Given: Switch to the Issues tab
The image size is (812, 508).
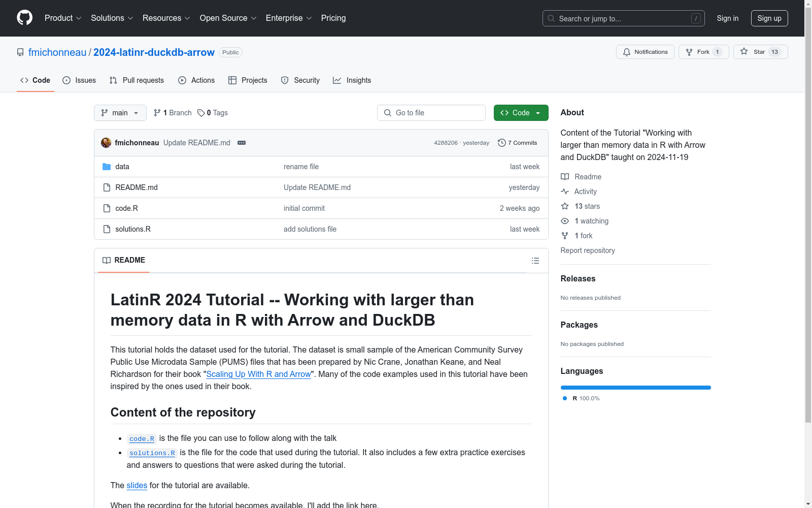Looking at the screenshot, I should 79,80.
